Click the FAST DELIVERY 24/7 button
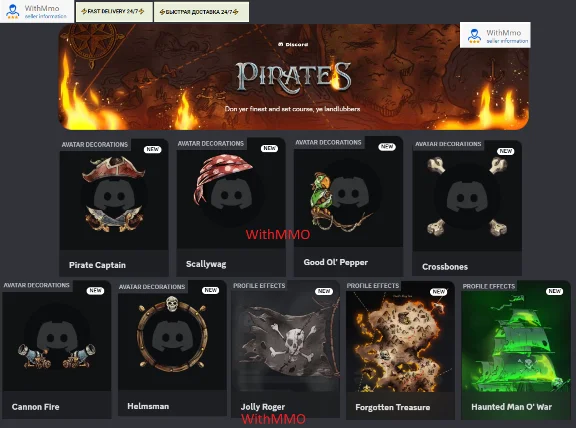The image size is (576, 428). pos(114,12)
